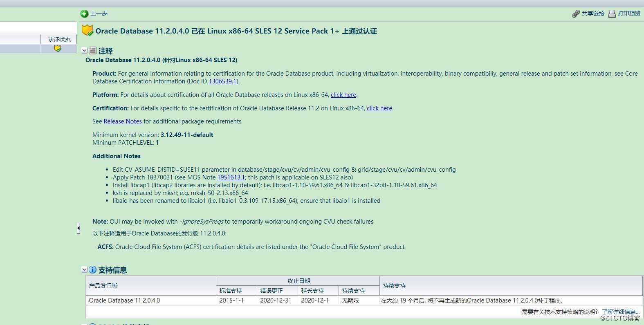This screenshot has height=325, width=644.
Task: Click the notes document icon beside 注释
Action: pyautogui.click(x=93, y=51)
